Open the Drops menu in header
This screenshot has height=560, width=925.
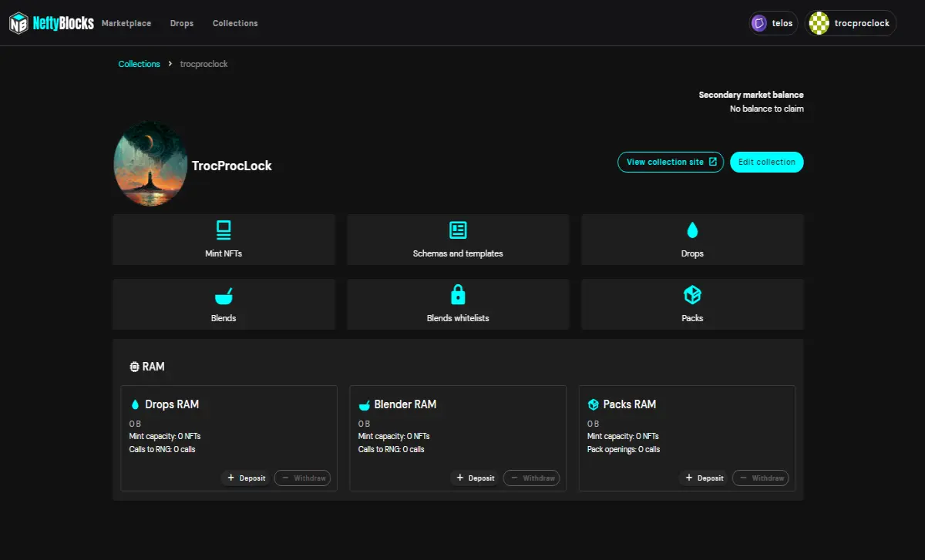coord(182,23)
